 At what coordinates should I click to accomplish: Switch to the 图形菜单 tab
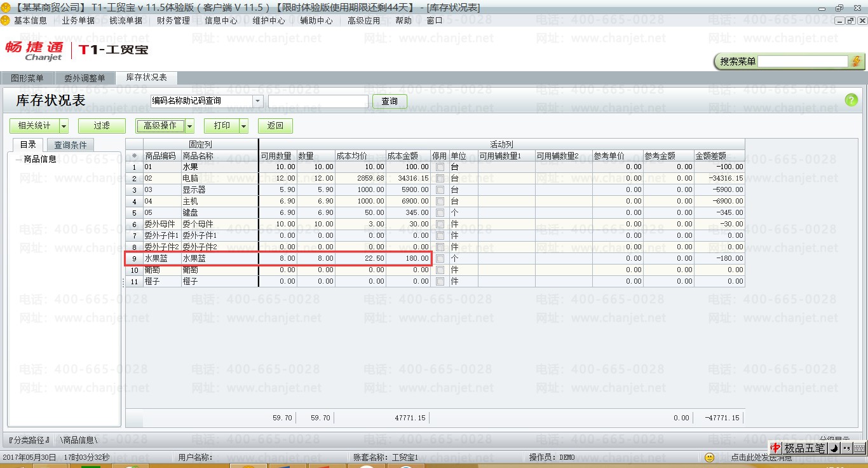point(27,78)
